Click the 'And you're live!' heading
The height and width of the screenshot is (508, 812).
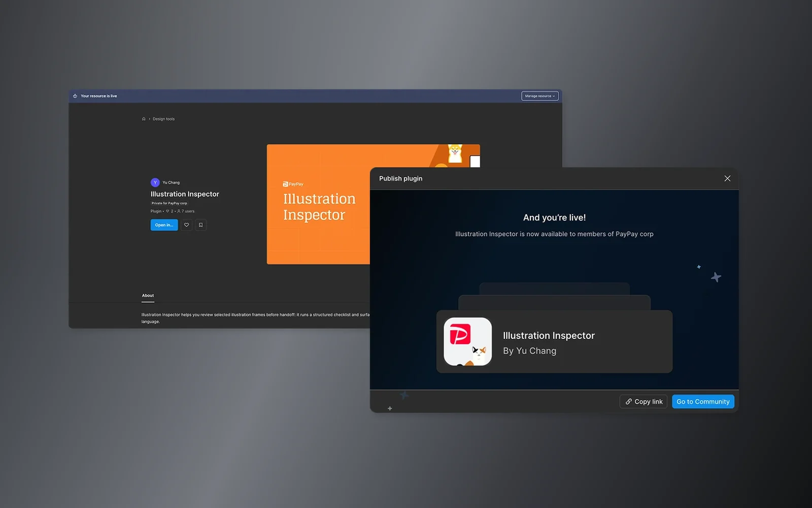click(554, 217)
